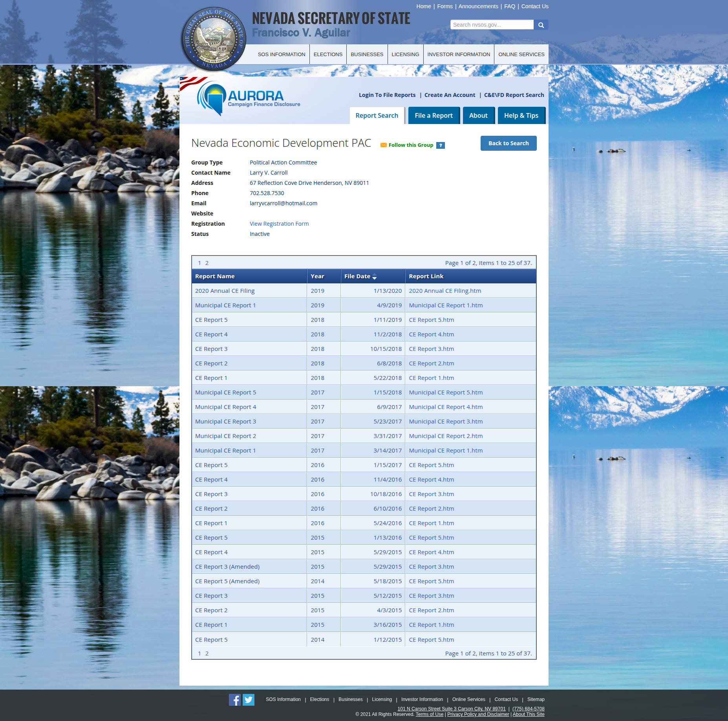
Task: Go to page 2 in top pager
Action: (x=207, y=263)
